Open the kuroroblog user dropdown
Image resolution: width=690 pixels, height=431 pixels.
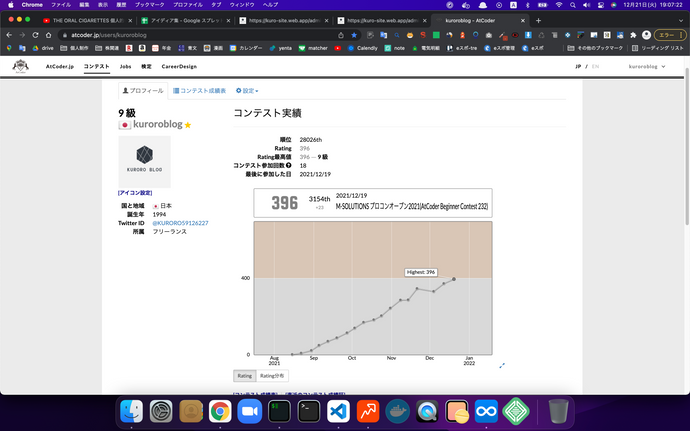[647, 66]
